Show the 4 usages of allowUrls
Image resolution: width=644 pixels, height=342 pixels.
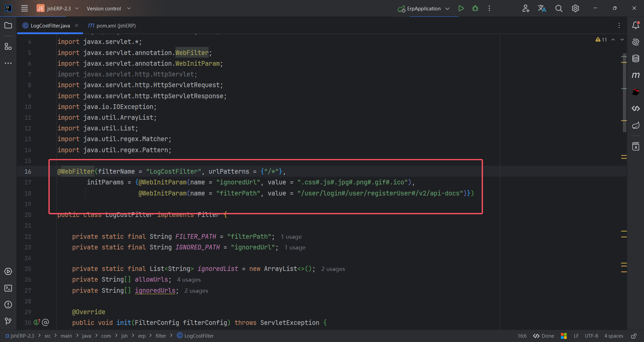[x=189, y=280]
